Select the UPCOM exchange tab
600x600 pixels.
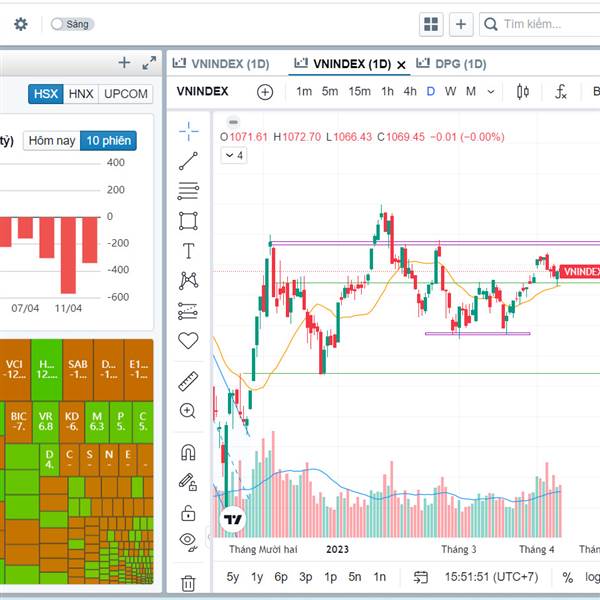tap(126, 94)
